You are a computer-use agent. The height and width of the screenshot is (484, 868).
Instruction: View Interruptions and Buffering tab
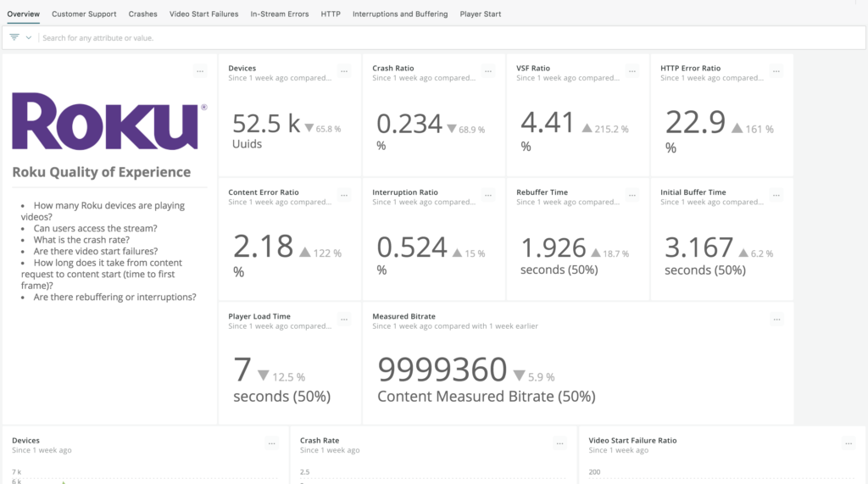[x=400, y=14]
